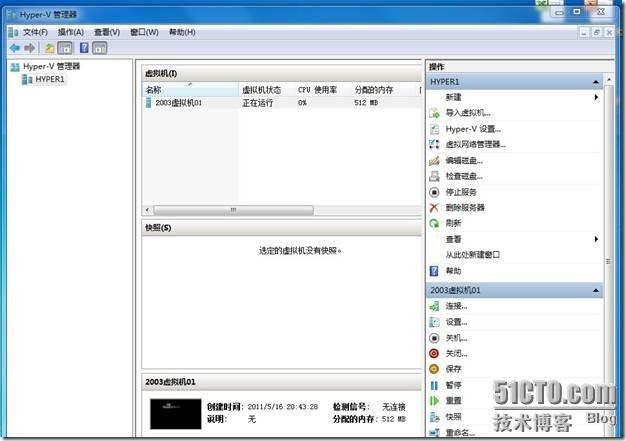626x441 pixels.
Task: Click the Forward arrow toolbar icon
Action: click(30, 48)
